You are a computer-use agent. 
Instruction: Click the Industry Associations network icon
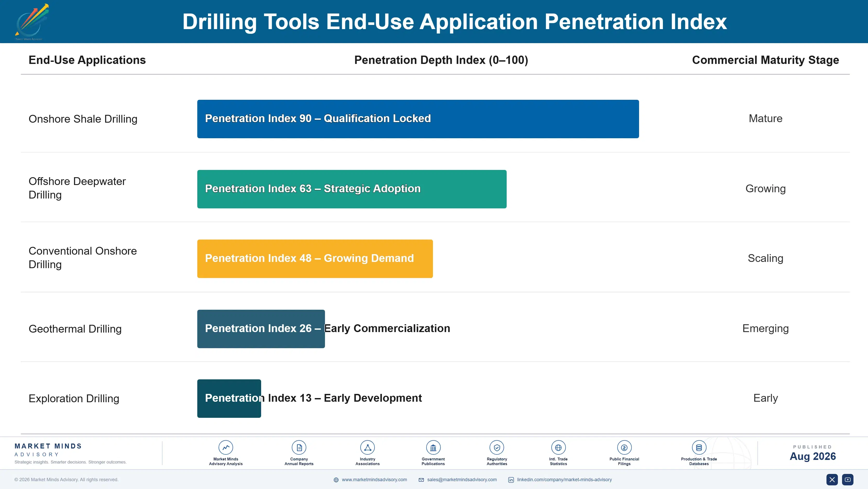point(368,447)
